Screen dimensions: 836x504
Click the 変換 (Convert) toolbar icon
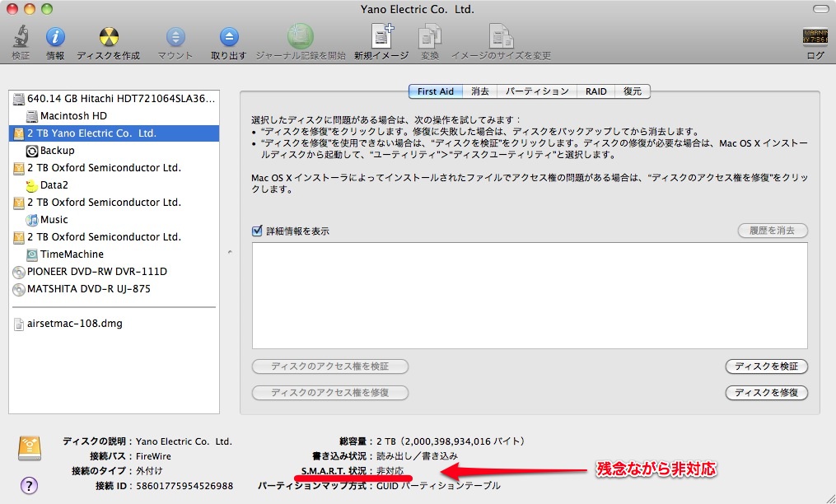(430, 36)
